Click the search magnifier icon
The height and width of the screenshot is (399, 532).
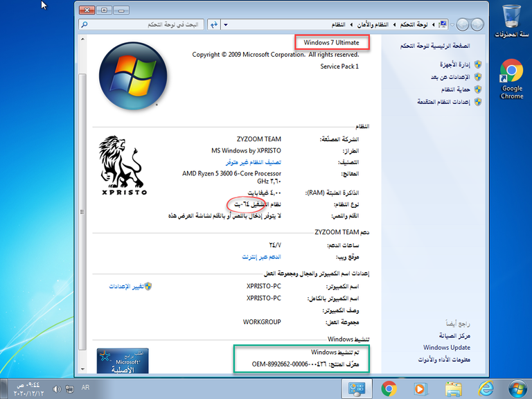pyautogui.click(x=85, y=24)
